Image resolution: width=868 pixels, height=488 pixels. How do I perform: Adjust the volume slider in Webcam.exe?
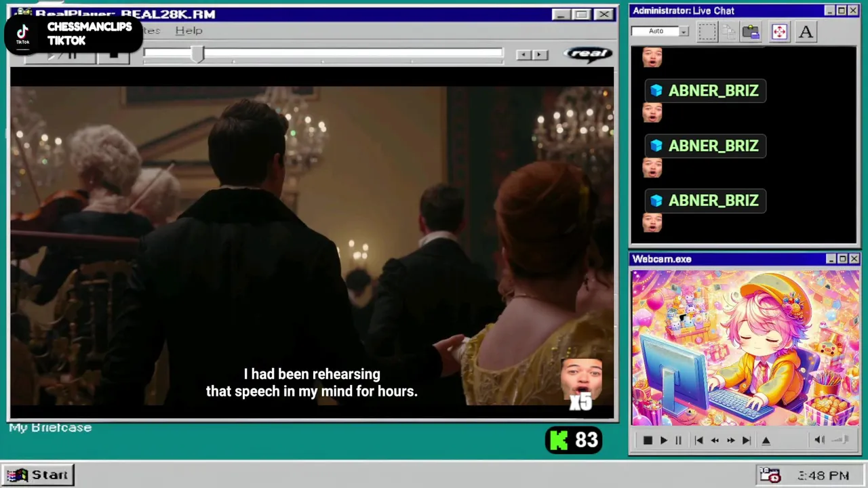click(x=841, y=440)
